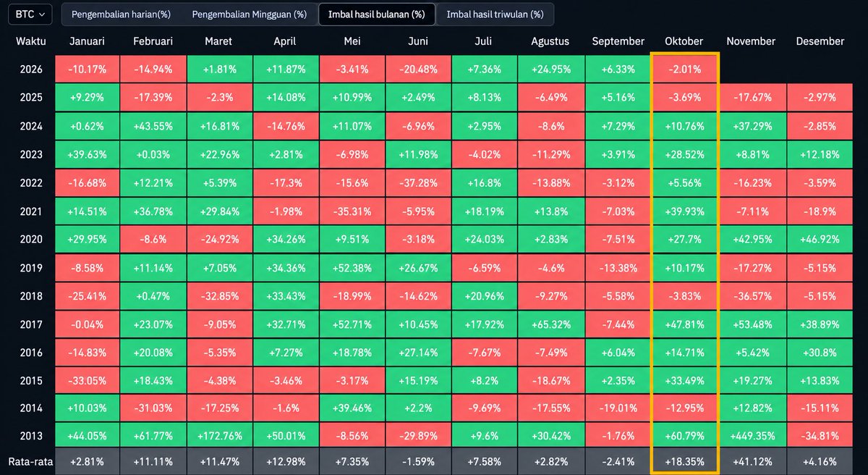Select the 2021 row label

30,211
